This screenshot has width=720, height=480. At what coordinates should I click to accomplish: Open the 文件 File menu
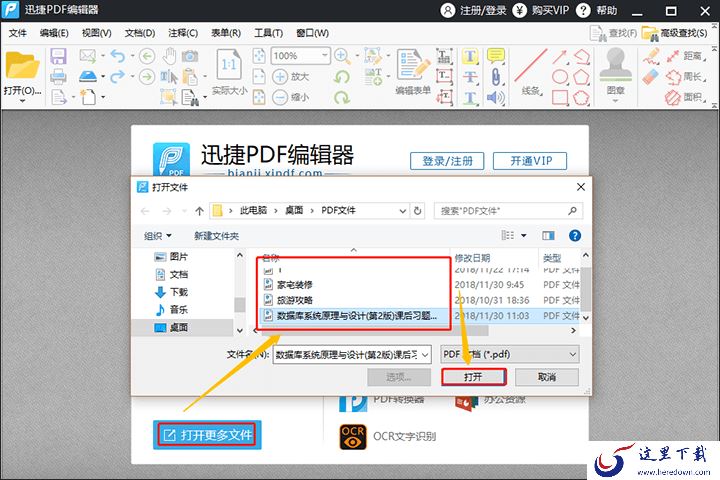[17, 33]
